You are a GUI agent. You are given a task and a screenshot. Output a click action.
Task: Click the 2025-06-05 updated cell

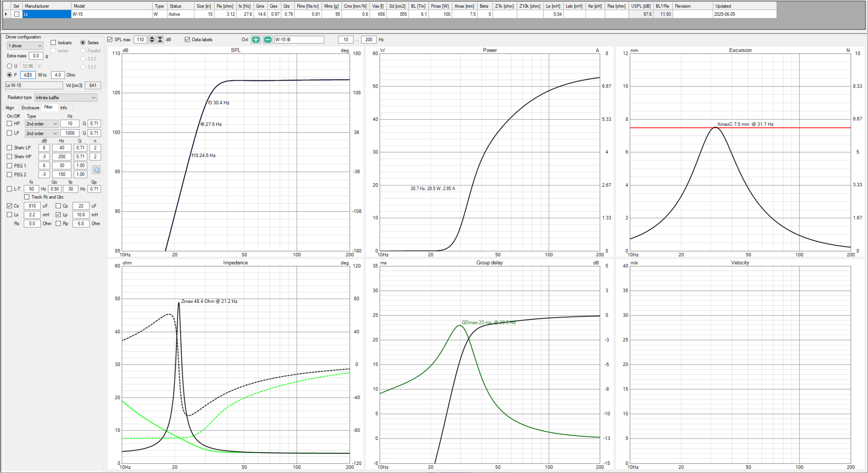coord(745,14)
